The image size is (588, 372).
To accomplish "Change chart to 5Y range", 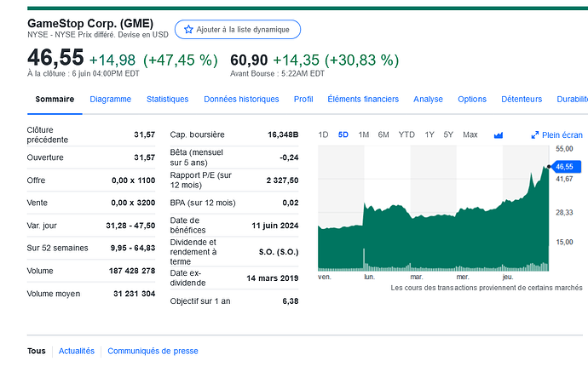I will coord(448,134).
